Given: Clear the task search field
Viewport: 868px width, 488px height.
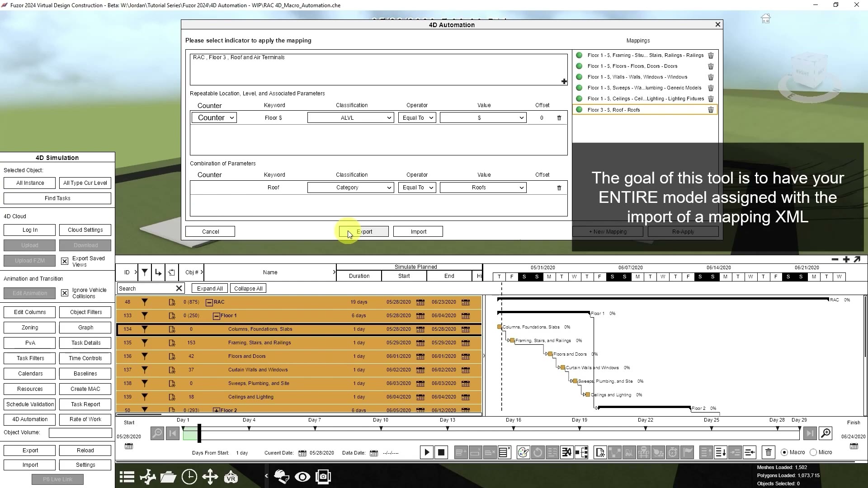Looking at the screenshot, I should pos(179,288).
